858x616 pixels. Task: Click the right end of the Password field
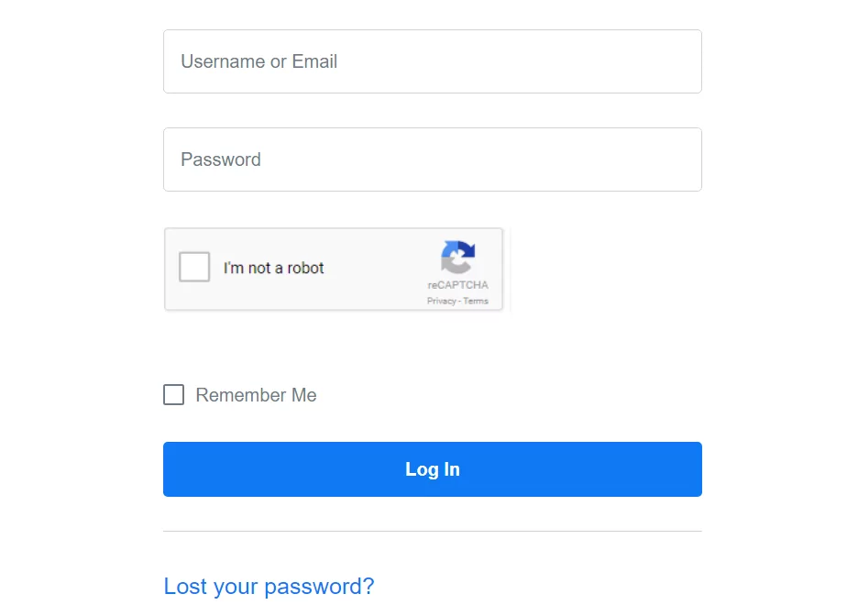pyautogui.click(x=678, y=159)
